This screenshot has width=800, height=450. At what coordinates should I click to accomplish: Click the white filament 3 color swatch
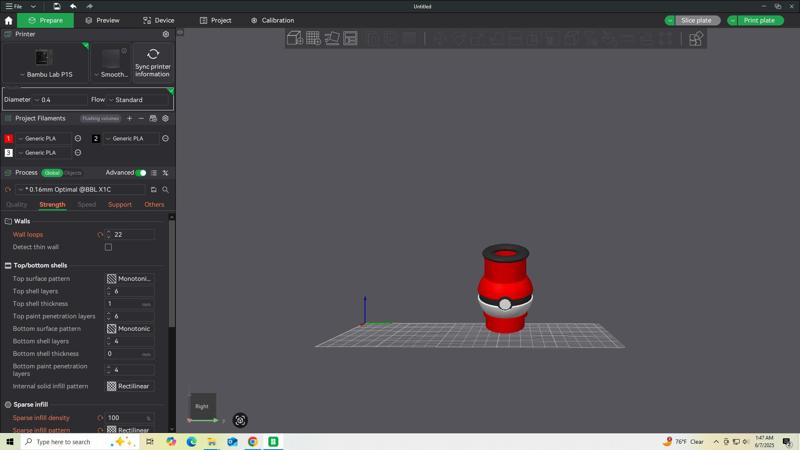pyautogui.click(x=8, y=153)
